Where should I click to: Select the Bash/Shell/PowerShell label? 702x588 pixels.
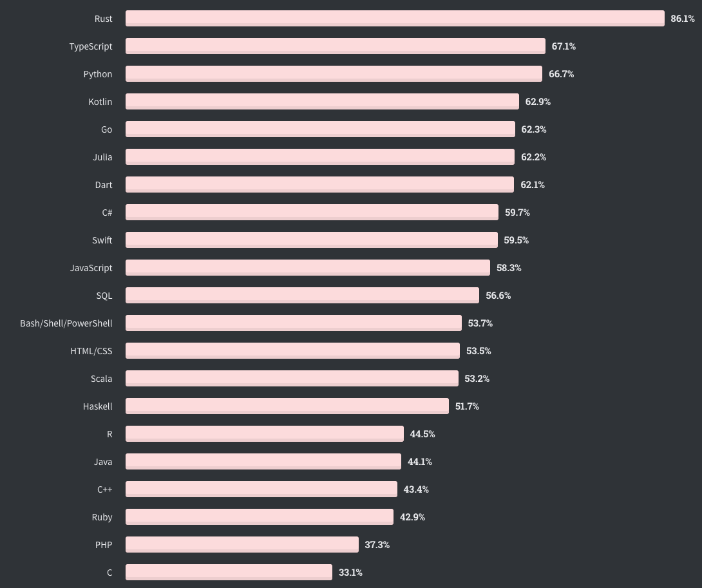coord(66,323)
